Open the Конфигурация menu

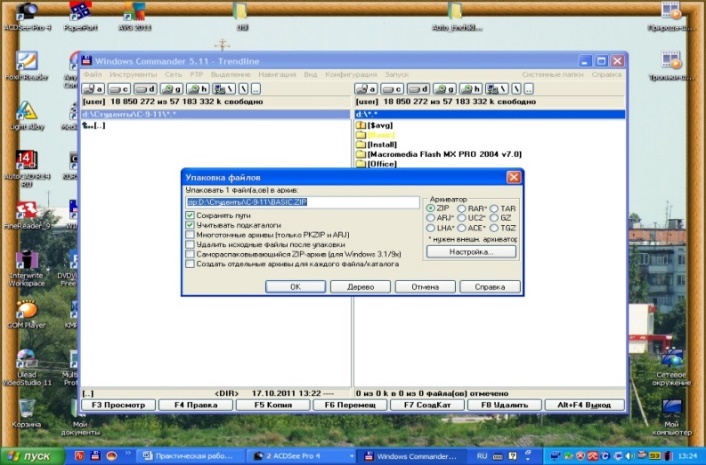tap(351, 74)
